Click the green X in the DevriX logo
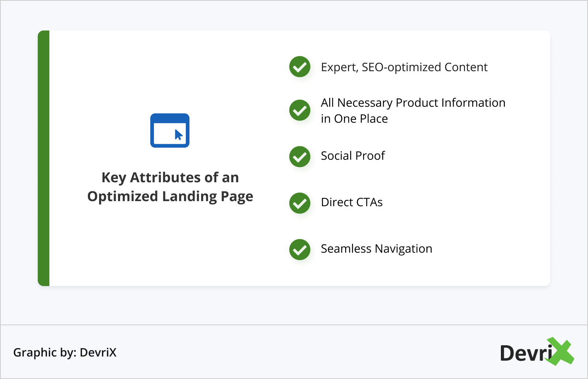The image size is (588, 379). 560,351
